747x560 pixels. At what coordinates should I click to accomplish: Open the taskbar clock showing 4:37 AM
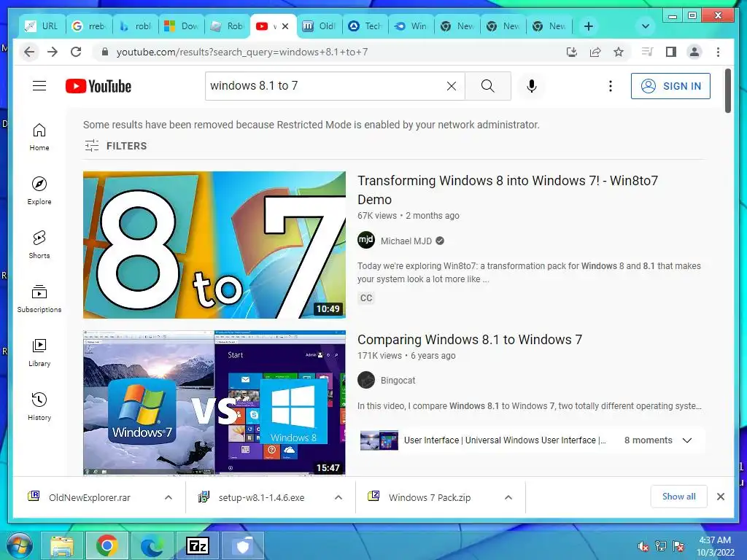715,546
